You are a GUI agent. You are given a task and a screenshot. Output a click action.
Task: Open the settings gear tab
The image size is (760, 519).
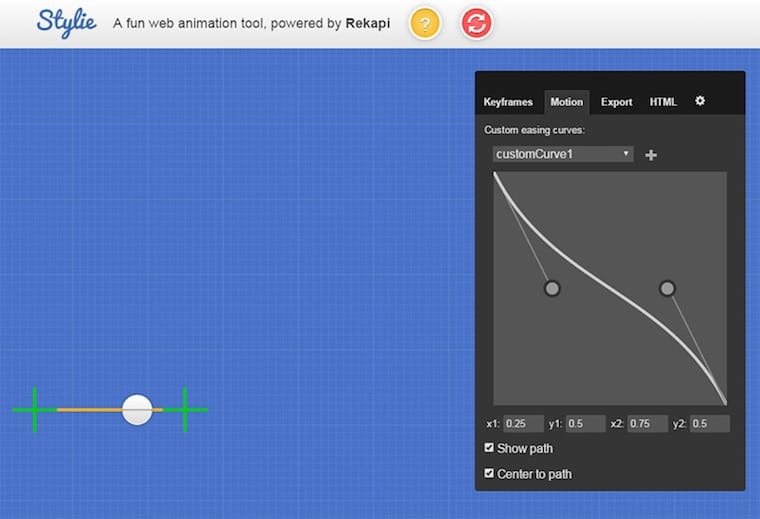tap(700, 101)
